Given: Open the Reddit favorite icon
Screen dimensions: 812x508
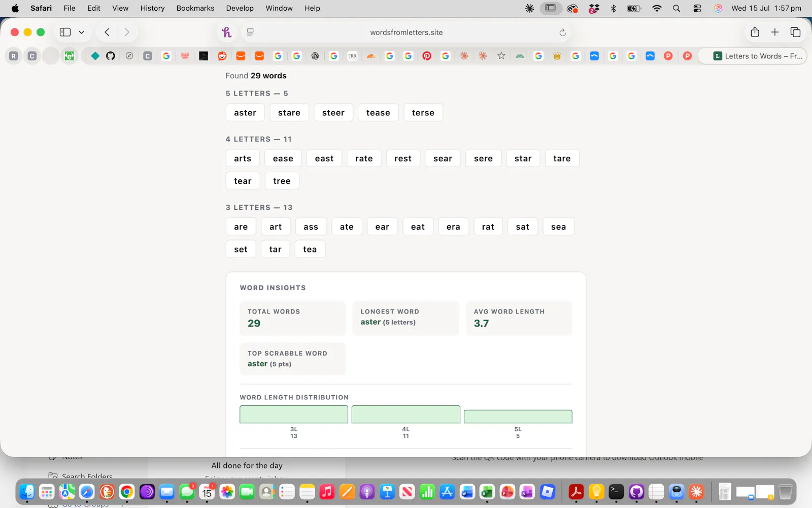Looking at the screenshot, I should (222, 56).
